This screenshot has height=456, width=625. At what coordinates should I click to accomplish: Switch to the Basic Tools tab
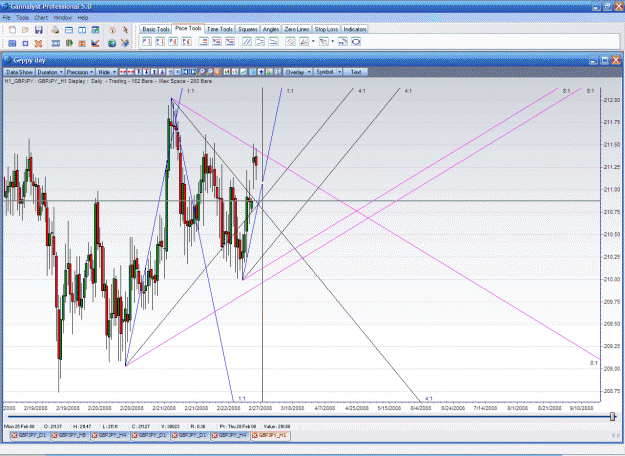tap(156, 29)
